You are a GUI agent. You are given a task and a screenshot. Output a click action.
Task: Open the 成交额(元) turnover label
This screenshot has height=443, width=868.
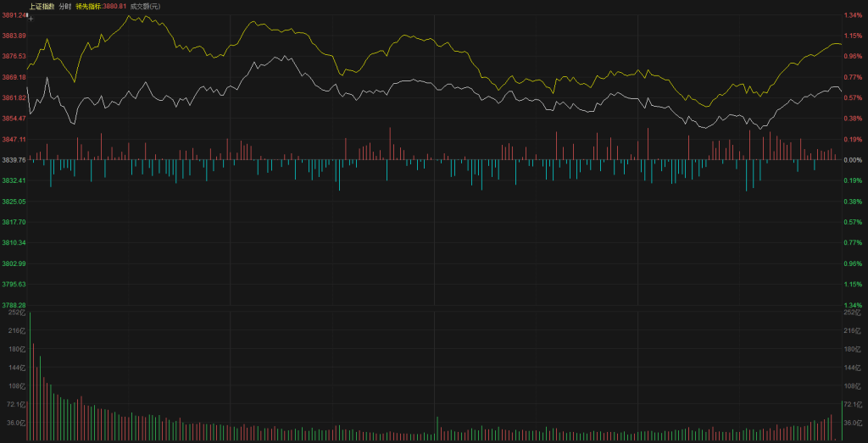[144, 6]
